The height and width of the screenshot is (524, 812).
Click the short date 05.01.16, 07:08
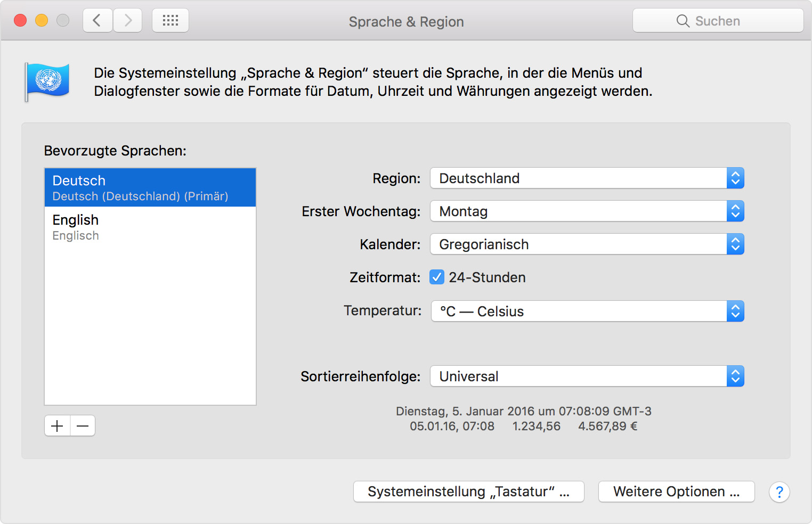452,426
